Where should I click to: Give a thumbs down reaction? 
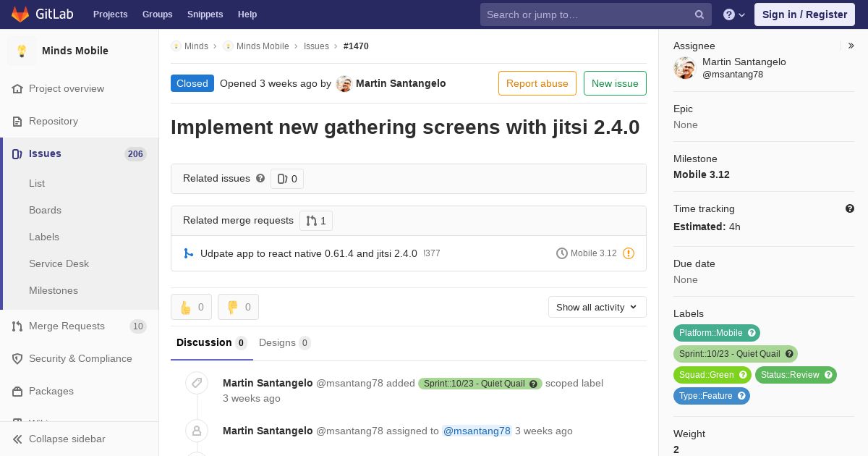238,307
